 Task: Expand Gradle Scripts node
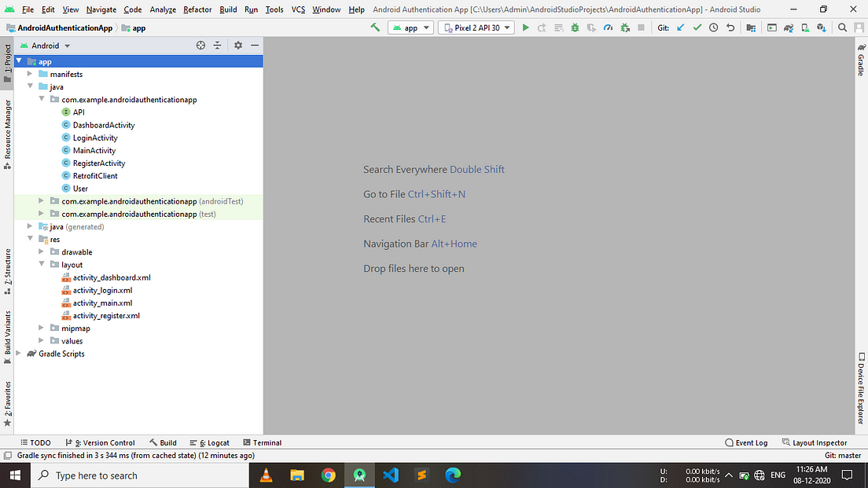(20, 354)
